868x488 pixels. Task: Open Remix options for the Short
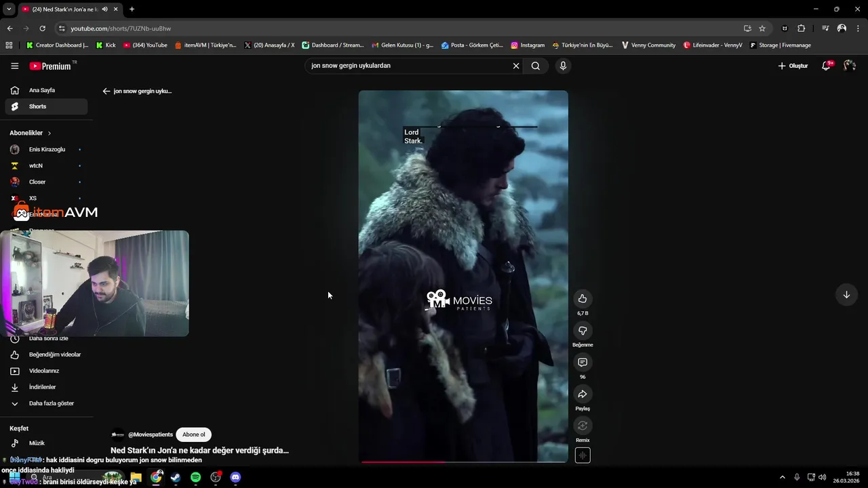click(x=583, y=426)
